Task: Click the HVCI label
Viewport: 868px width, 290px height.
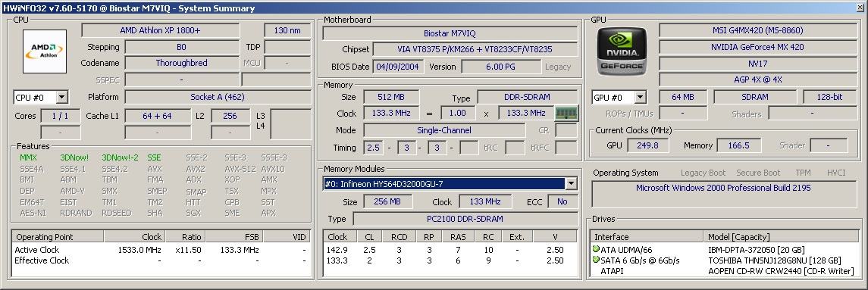Action: [x=836, y=173]
